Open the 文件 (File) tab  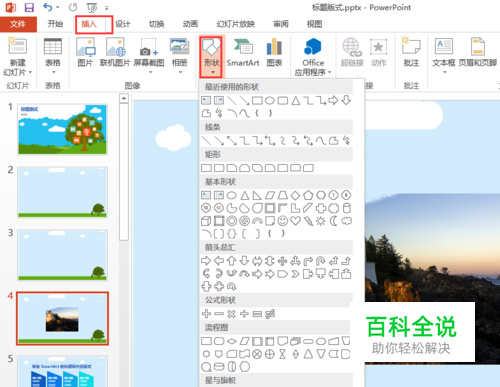[x=18, y=24]
